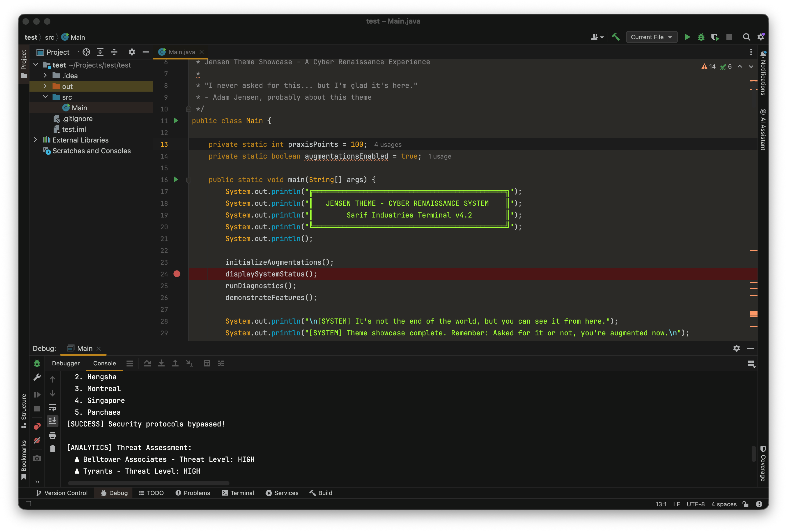Open the Current File run configuration dropdown
This screenshot has width=787, height=532.
(651, 37)
